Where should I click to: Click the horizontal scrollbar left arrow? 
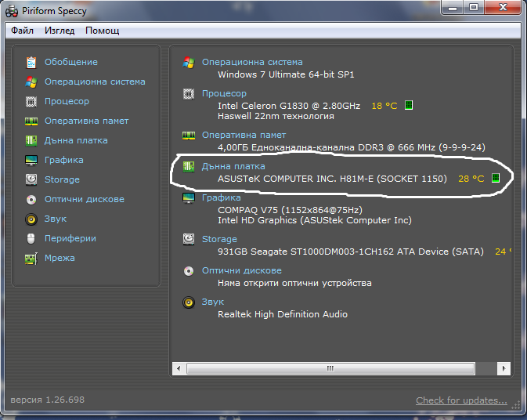click(x=179, y=368)
